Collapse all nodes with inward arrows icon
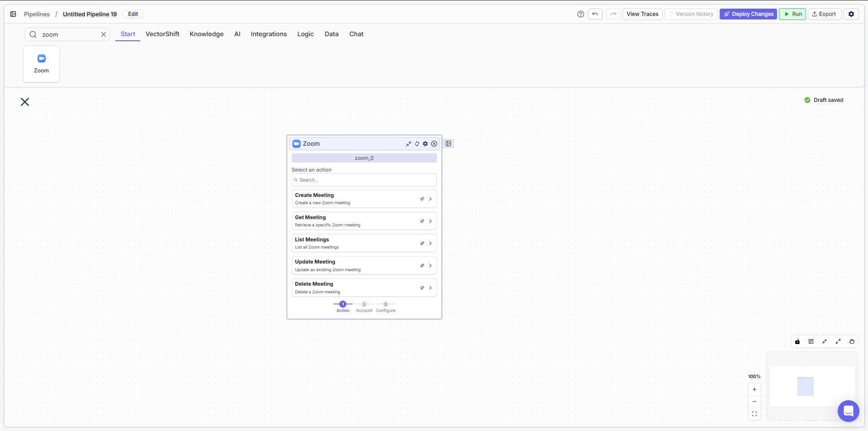 pyautogui.click(x=825, y=341)
